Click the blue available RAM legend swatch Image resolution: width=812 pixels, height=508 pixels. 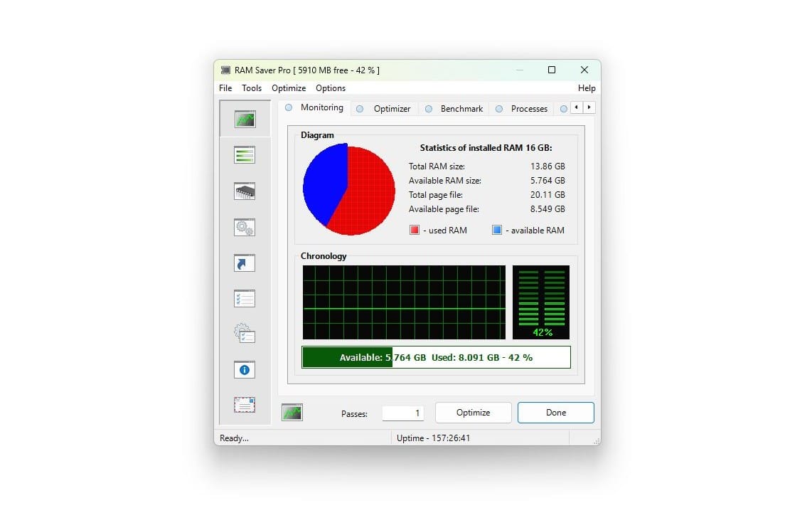click(x=496, y=230)
